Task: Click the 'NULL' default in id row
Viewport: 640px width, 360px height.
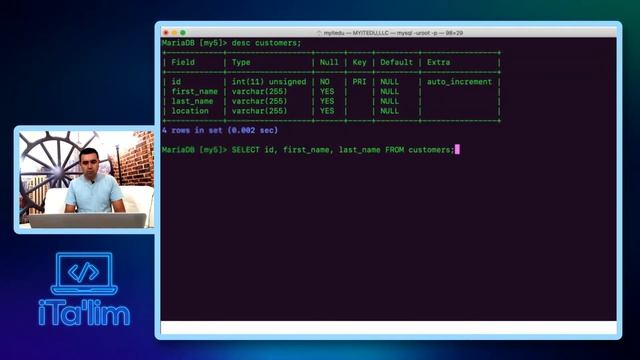Action: coord(389,82)
